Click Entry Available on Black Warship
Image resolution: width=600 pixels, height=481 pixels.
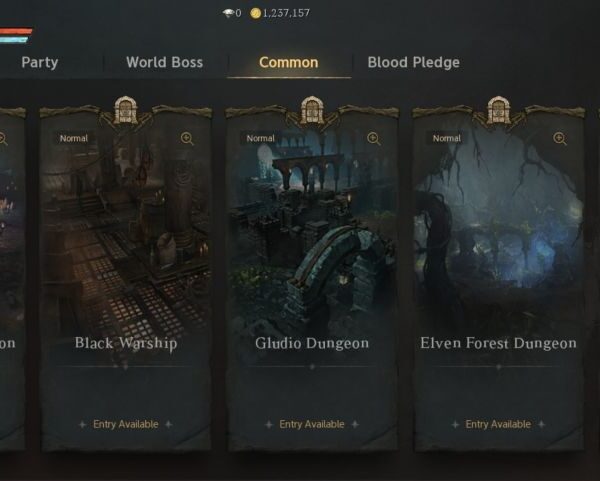[x=126, y=424]
